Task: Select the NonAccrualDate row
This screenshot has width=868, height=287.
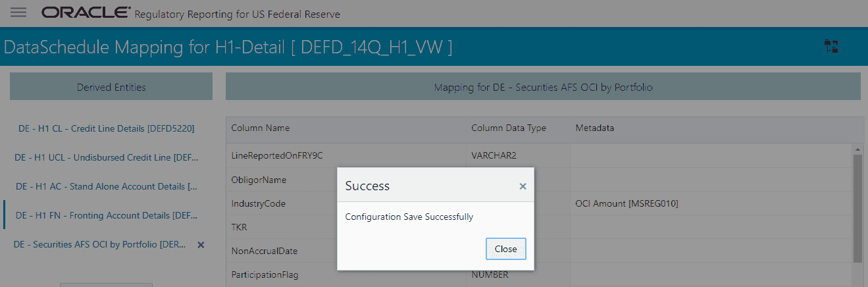Action: click(x=540, y=251)
